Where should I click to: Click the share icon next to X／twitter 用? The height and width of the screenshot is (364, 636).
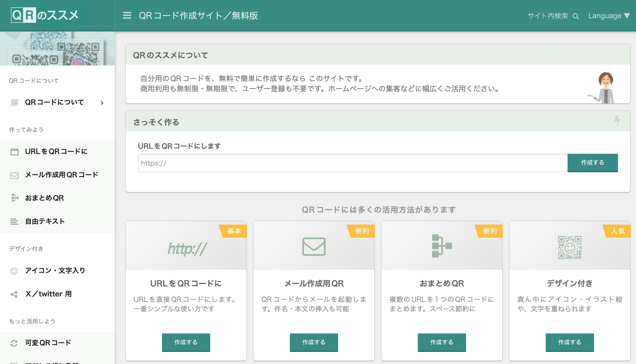pyautogui.click(x=14, y=294)
